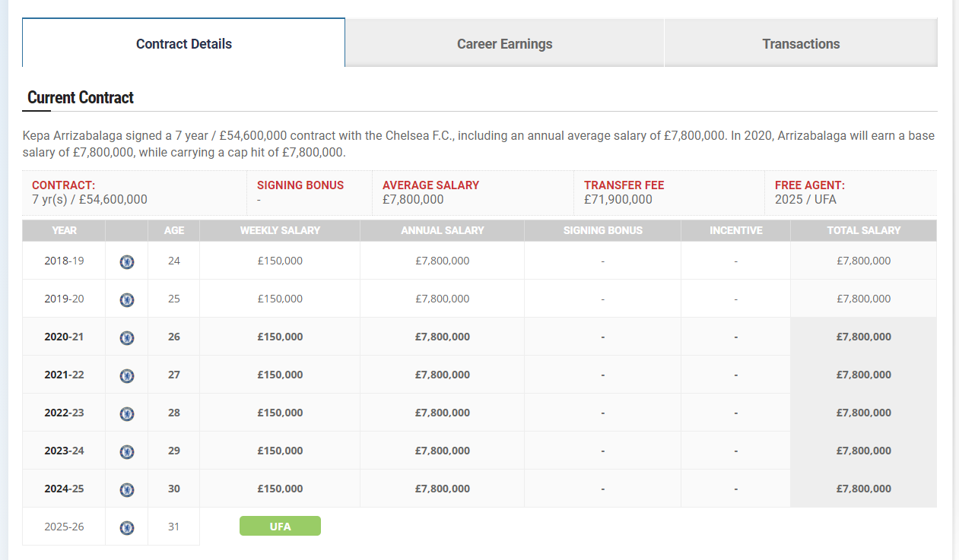The width and height of the screenshot is (959, 560).
Task: Select the Contract Details tab
Action: (x=184, y=43)
